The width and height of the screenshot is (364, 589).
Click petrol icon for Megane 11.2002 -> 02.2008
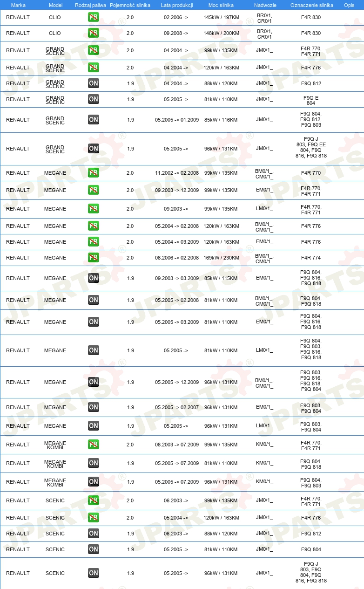click(93, 173)
